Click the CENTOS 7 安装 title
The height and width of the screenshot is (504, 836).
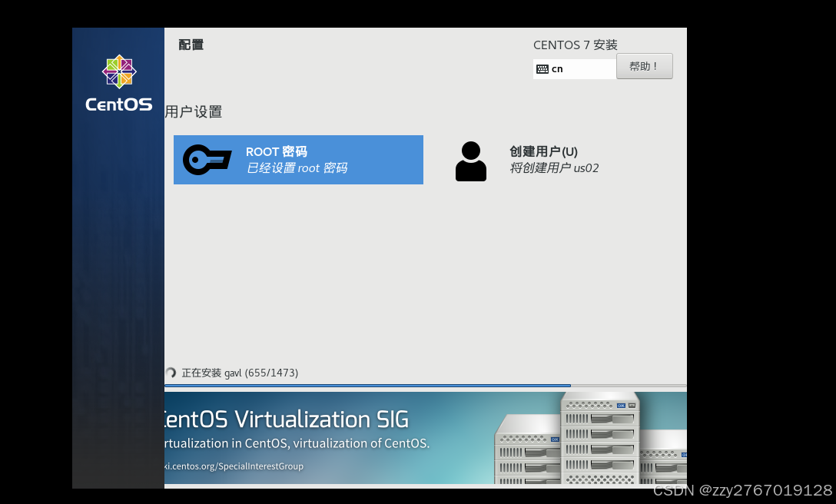[576, 45]
